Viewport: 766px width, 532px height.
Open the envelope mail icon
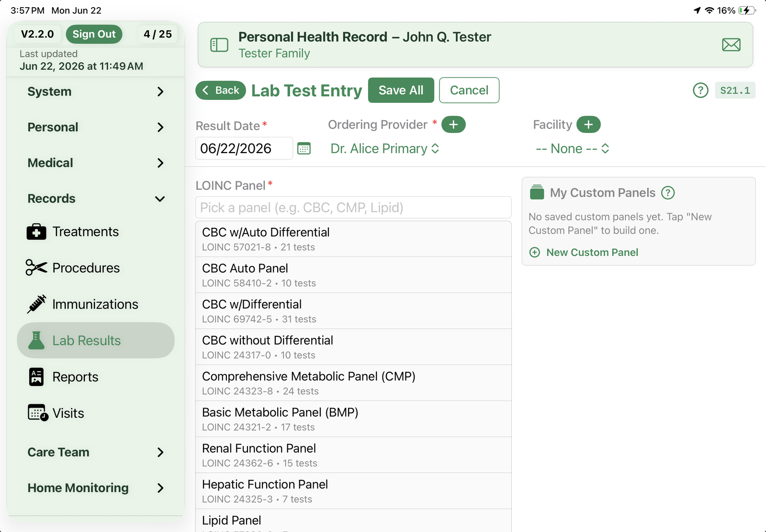pos(731,45)
